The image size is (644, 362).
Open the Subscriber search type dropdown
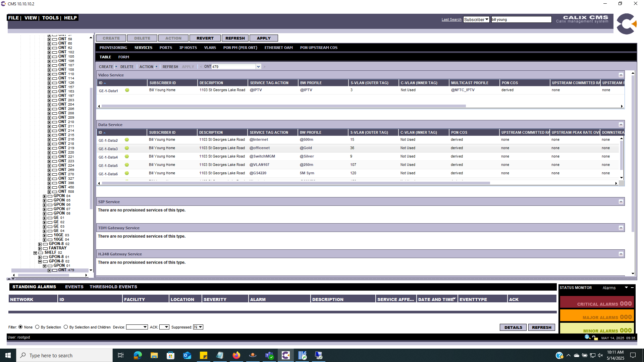pos(476,19)
